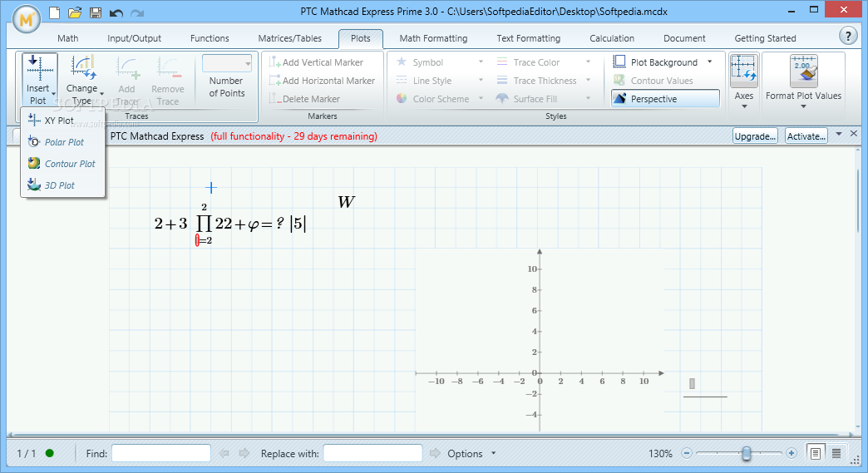Click the Upgrade... button
868x473 pixels.
(x=755, y=136)
